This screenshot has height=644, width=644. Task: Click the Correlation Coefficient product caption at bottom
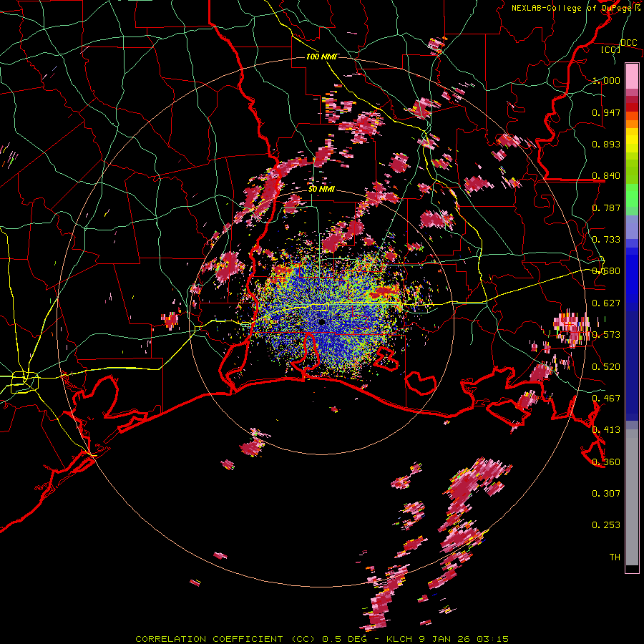tap(322, 639)
